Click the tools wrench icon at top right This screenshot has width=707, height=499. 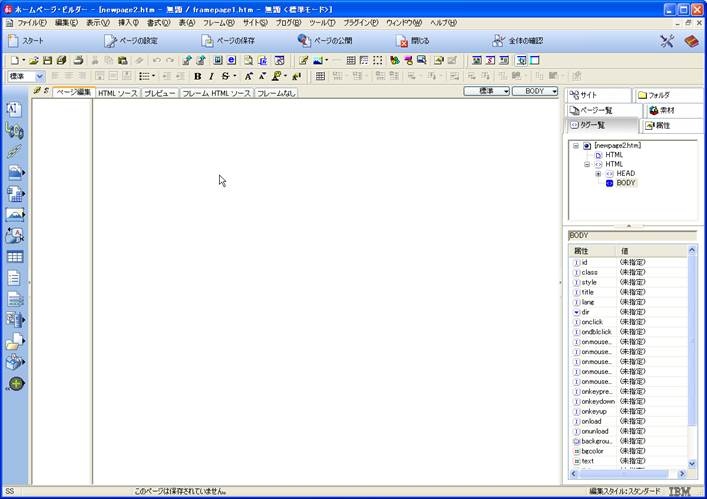667,41
